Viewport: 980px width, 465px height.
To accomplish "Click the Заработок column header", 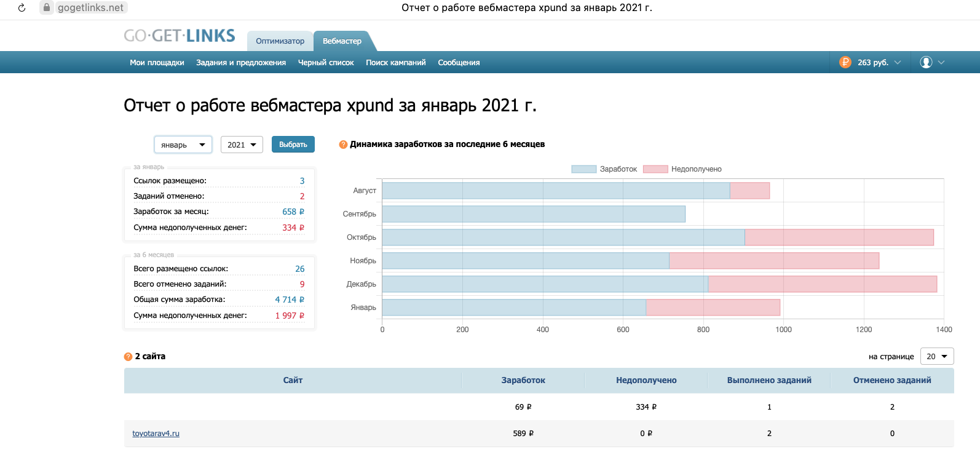I will 523,380.
